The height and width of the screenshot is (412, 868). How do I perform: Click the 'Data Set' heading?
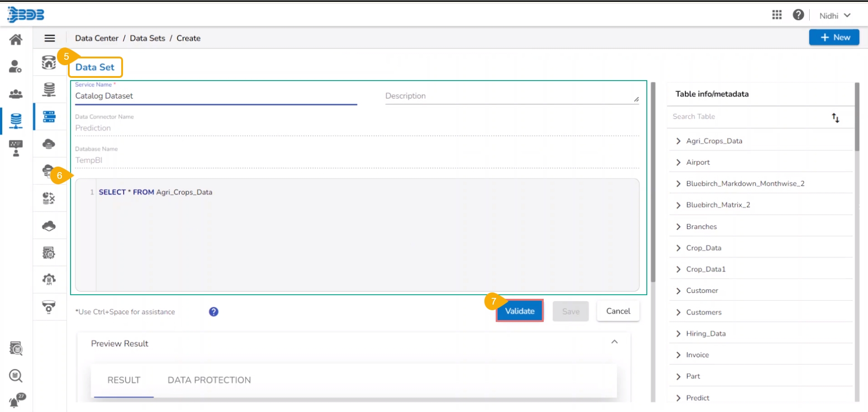coord(95,67)
